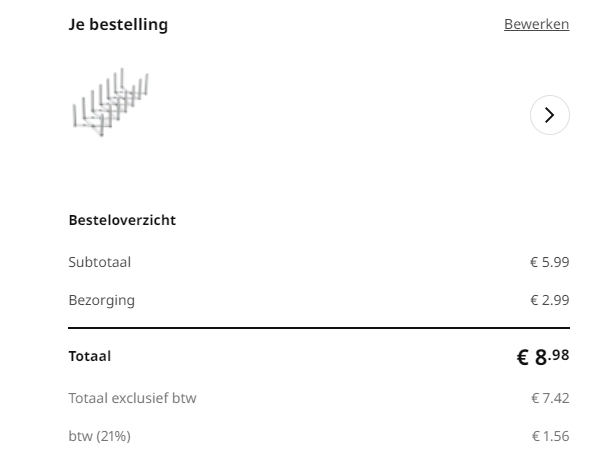This screenshot has height=463, width=614.
Task: Select the € 7.42 amount excluding VAT
Action: 550,398
